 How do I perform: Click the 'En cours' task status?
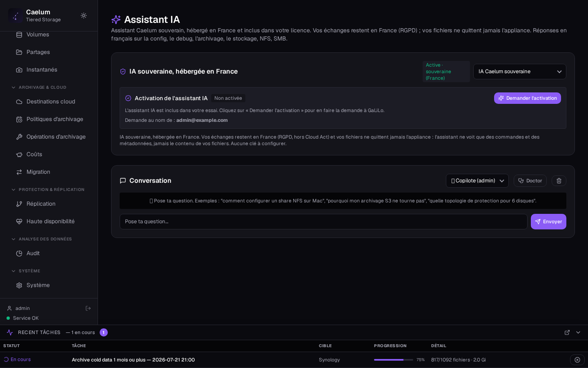tap(17, 359)
